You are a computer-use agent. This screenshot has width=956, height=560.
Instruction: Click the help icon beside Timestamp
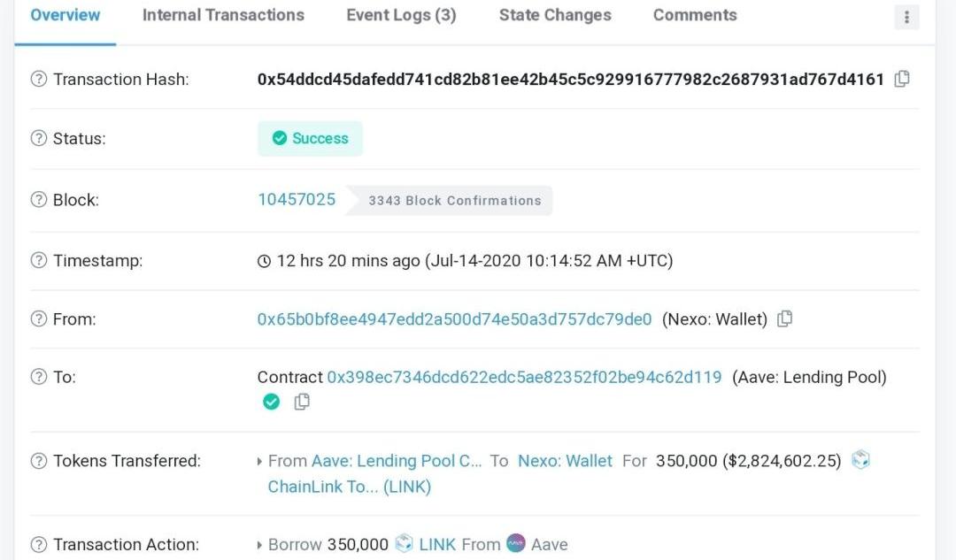coord(39,261)
